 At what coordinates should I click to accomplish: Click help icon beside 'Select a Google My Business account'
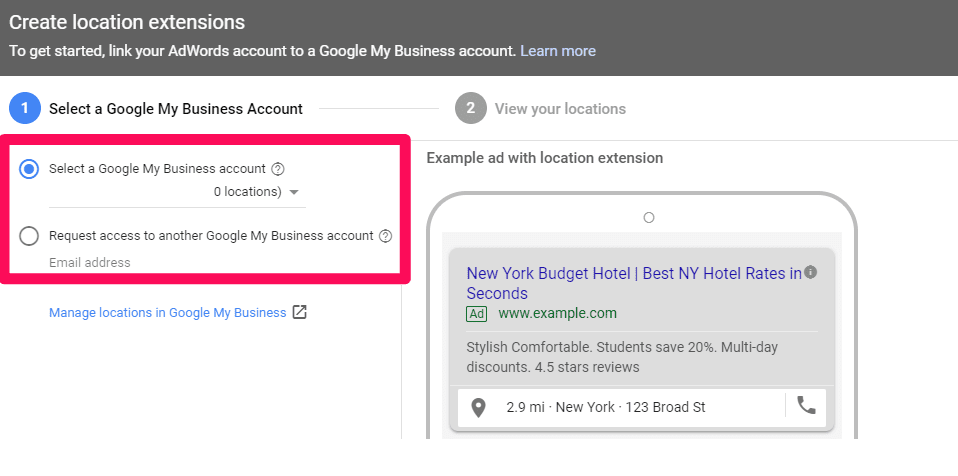pyautogui.click(x=278, y=169)
